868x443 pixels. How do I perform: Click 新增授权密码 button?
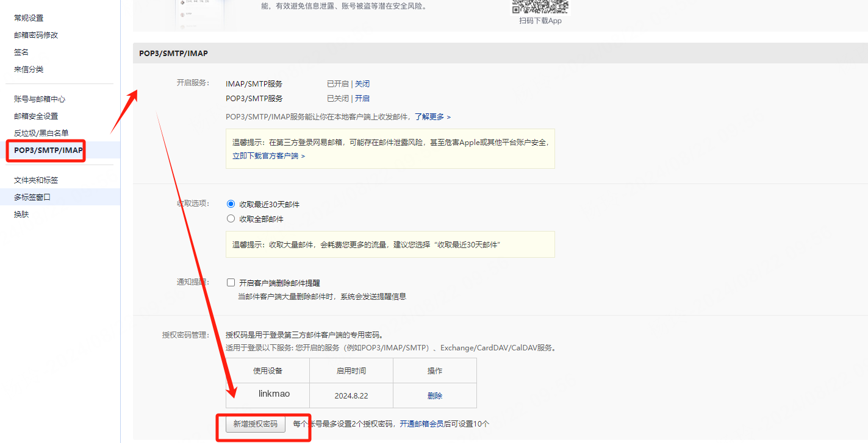click(x=256, y=424)
